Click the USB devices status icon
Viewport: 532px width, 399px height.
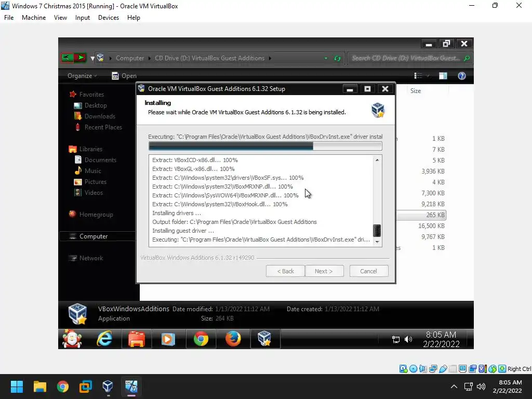click(x=443, y=369)
